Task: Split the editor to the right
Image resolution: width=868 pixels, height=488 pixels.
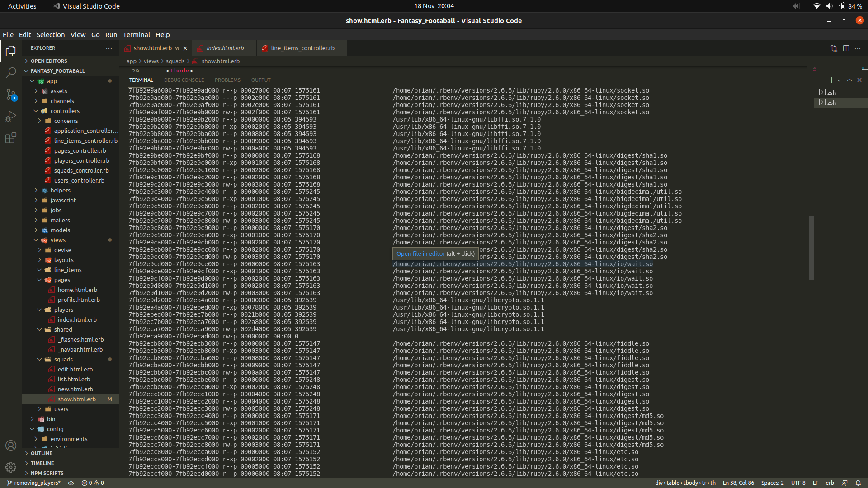Action: click(846, 48)
